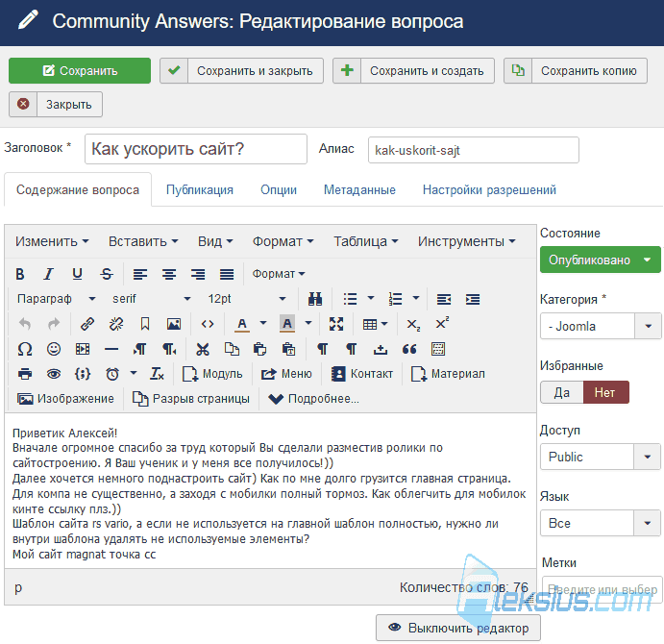
Task: Switch to Настройки разрешений tab
Action: tap(489, 189)
